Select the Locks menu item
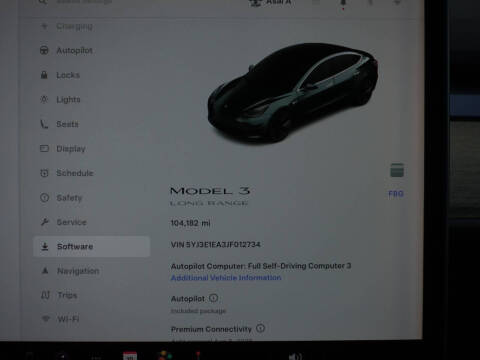The image size is (480, 360). point(60,75)
